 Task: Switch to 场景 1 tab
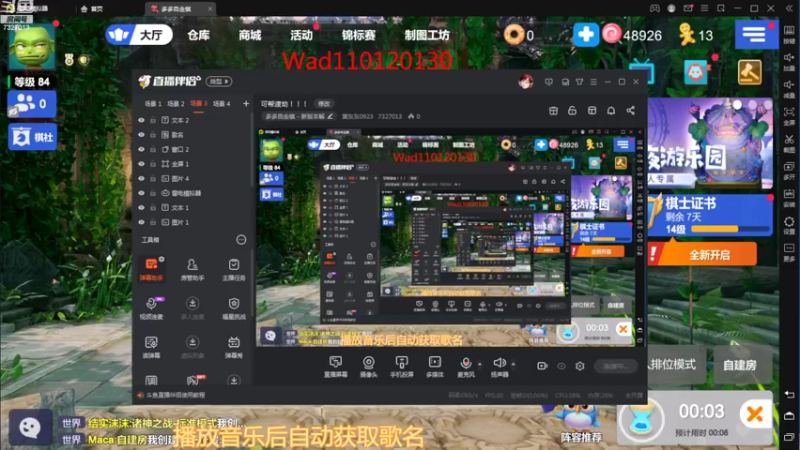(153, 104)
